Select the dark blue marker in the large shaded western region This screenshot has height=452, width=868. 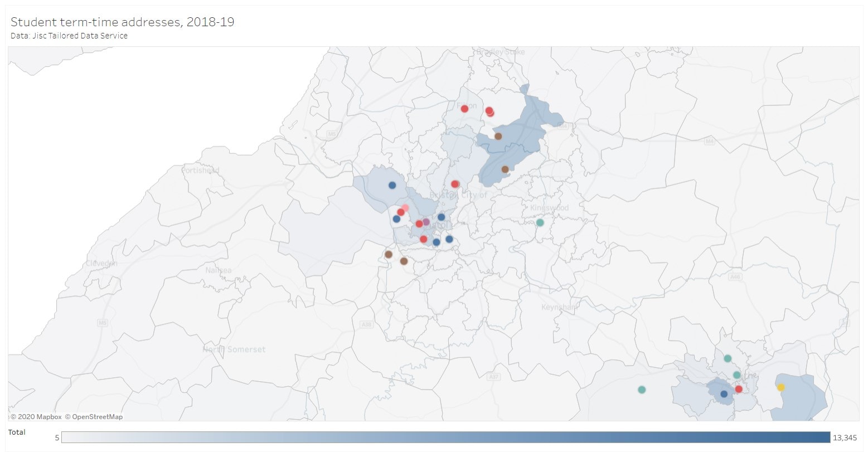click(392, 185)
